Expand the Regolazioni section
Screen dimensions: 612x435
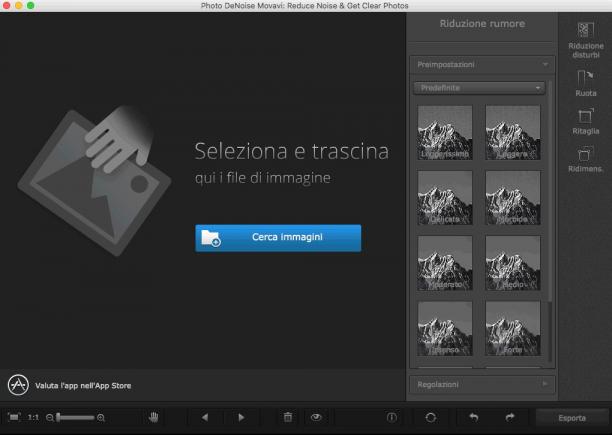point(482,384)
